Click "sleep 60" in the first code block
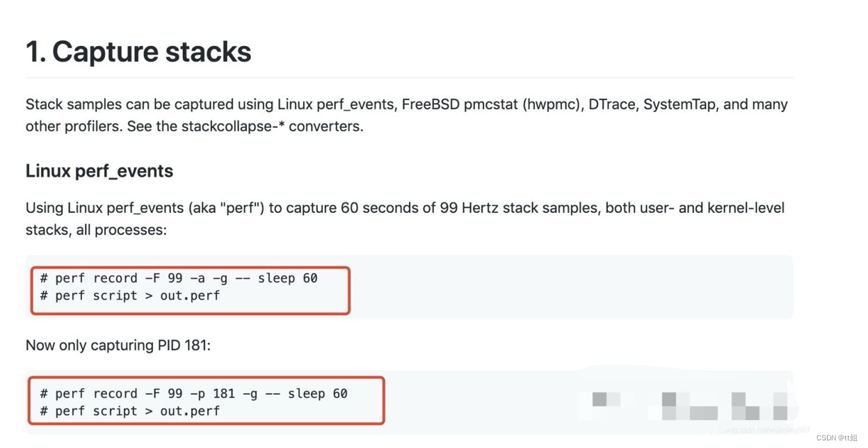 point(287,278)
